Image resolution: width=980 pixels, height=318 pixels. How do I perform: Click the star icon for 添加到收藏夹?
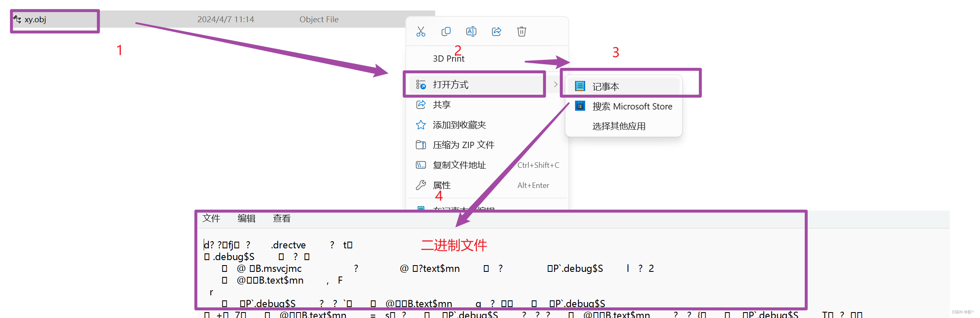tap(421, 125)
